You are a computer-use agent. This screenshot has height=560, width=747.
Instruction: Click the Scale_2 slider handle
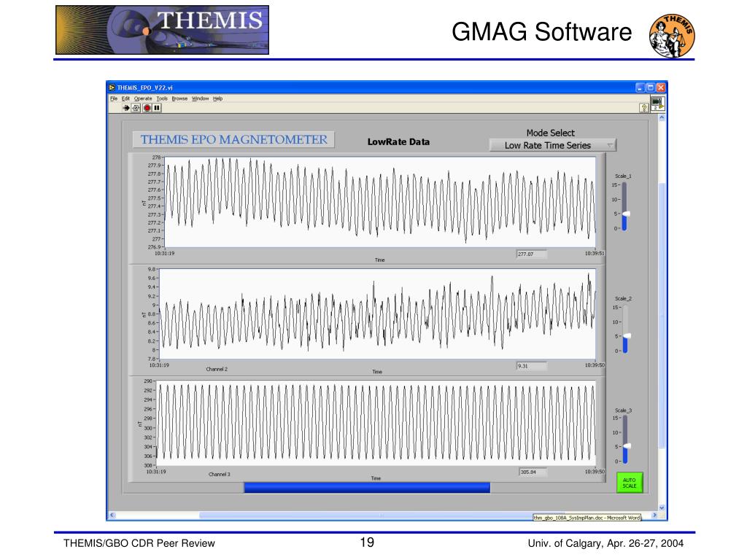(627, 336)
